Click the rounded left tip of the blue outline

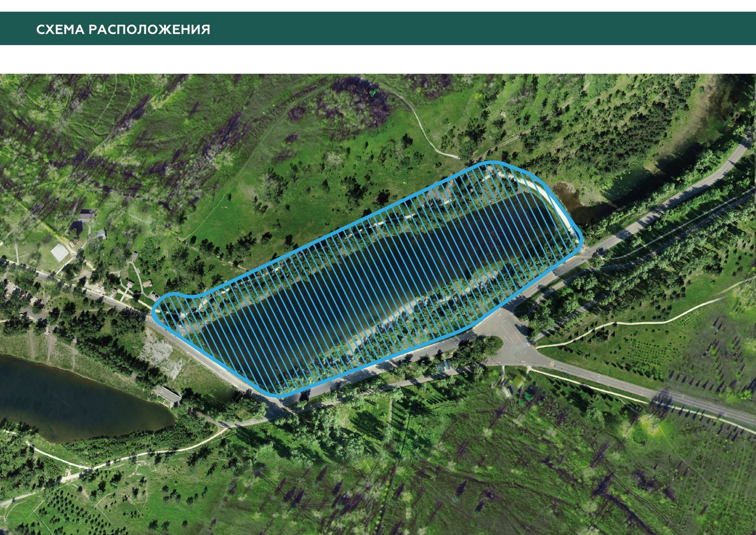(155, 310)
